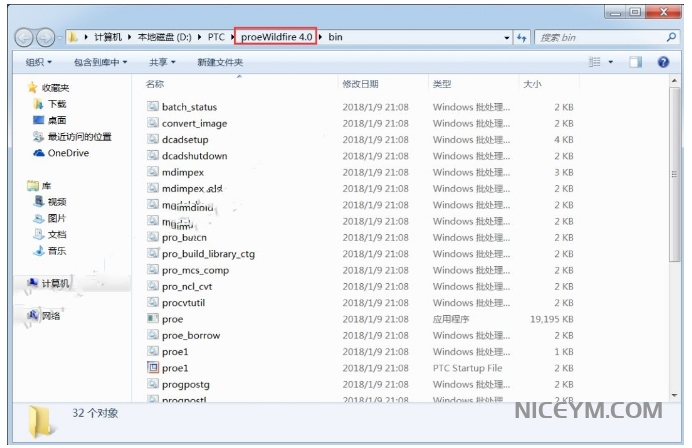Image resolution: width=692 pixels, height=448 pixels.
Task: Click 本地磁盘 (D:) in the address path
Action: tap(164, 37)
